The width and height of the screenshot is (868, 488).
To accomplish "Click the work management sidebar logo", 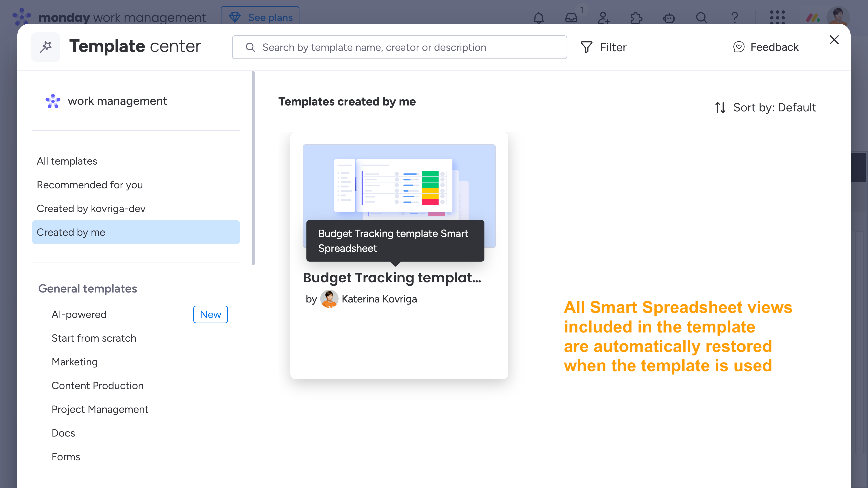I will tap(53, 101).
